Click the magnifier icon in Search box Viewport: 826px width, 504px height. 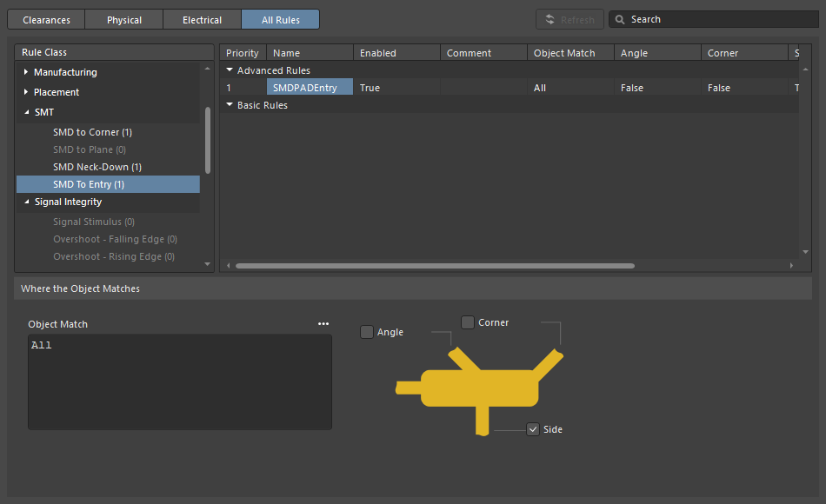click(620, 19)
